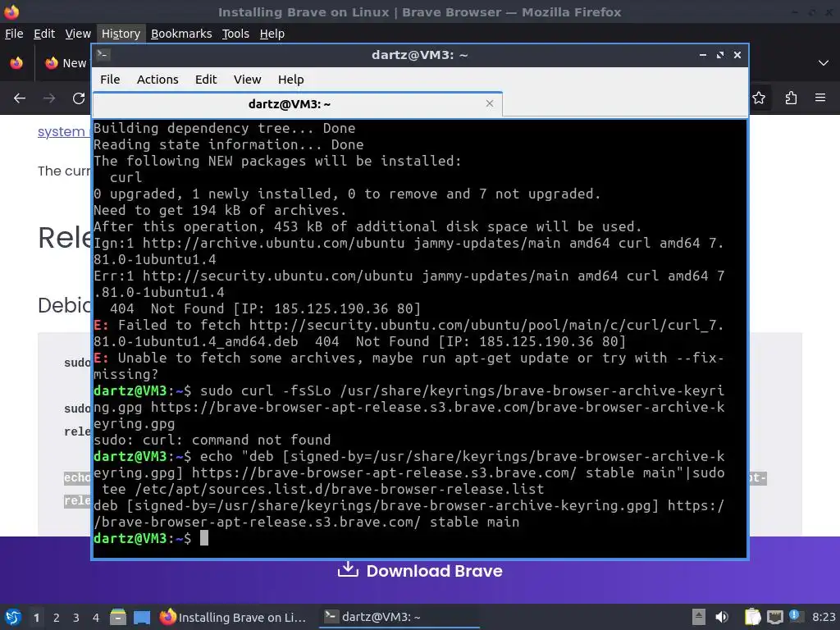This screenshot has width=840, height=630.
Task: Close the terminal window
Action: click(737, 55)
